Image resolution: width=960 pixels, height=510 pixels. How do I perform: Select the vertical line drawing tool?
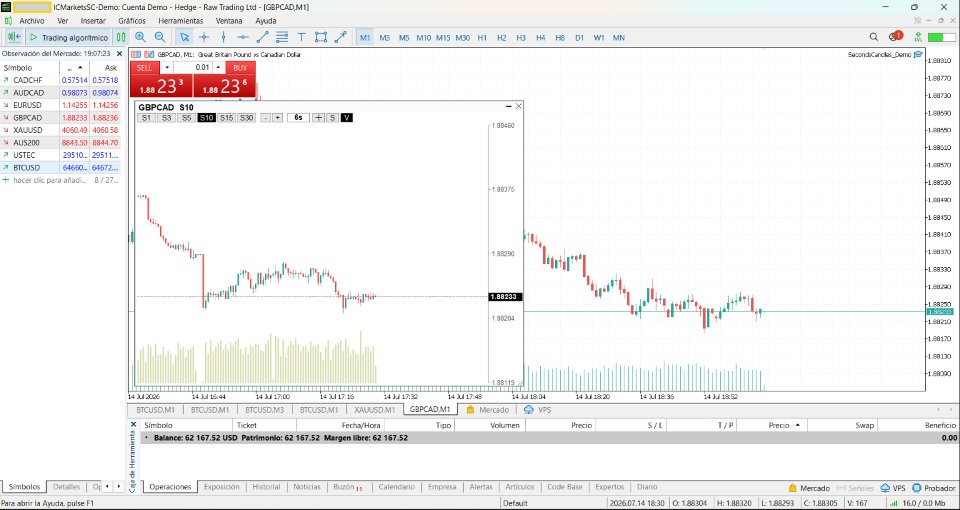223,37
